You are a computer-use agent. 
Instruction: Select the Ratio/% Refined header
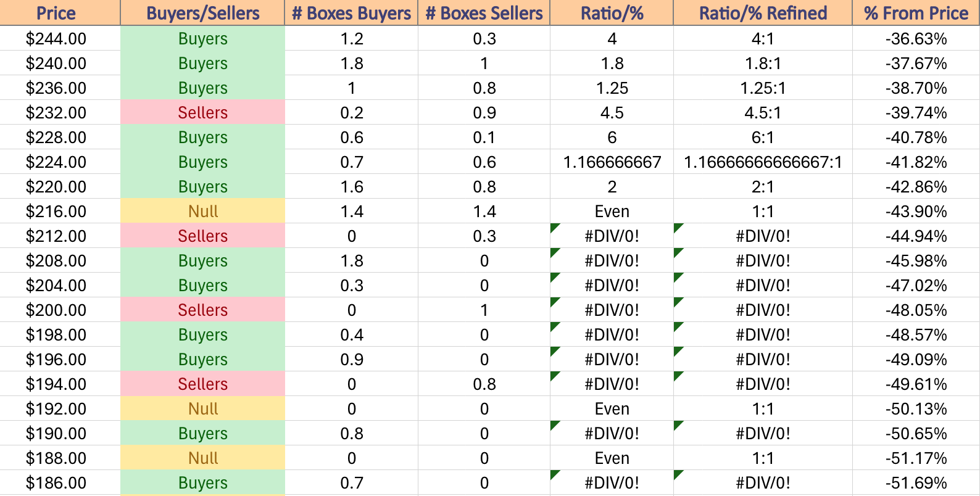click(x=763, y=13)
